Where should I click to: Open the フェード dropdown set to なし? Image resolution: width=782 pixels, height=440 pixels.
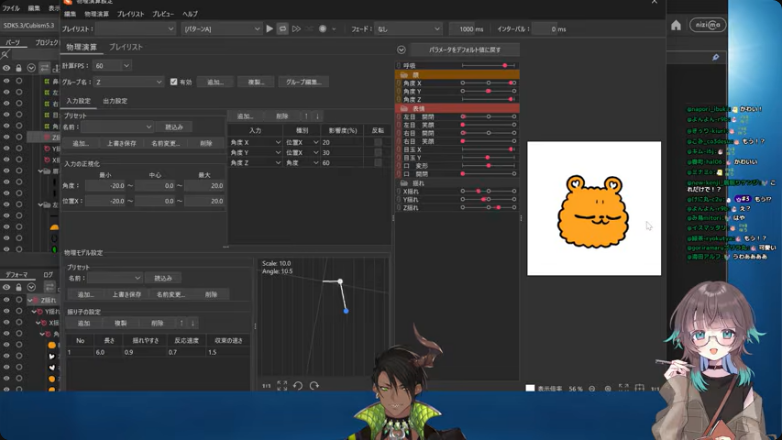(x=408, y=29)
